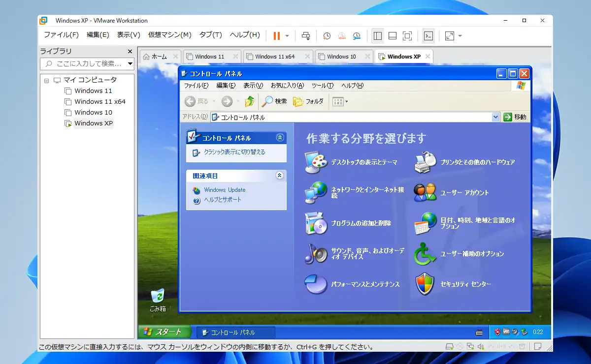This screenshot has width=591, height=364.
Task: Open the console view terminal icon
Action: (429, 35)
